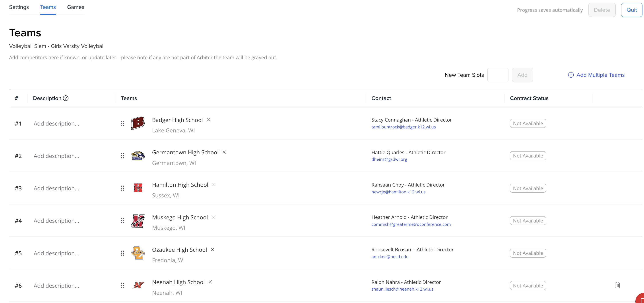Click the Contract Status column header
Image resolution: width=644 pixels, height=303 pixels.
coord(529,98)
